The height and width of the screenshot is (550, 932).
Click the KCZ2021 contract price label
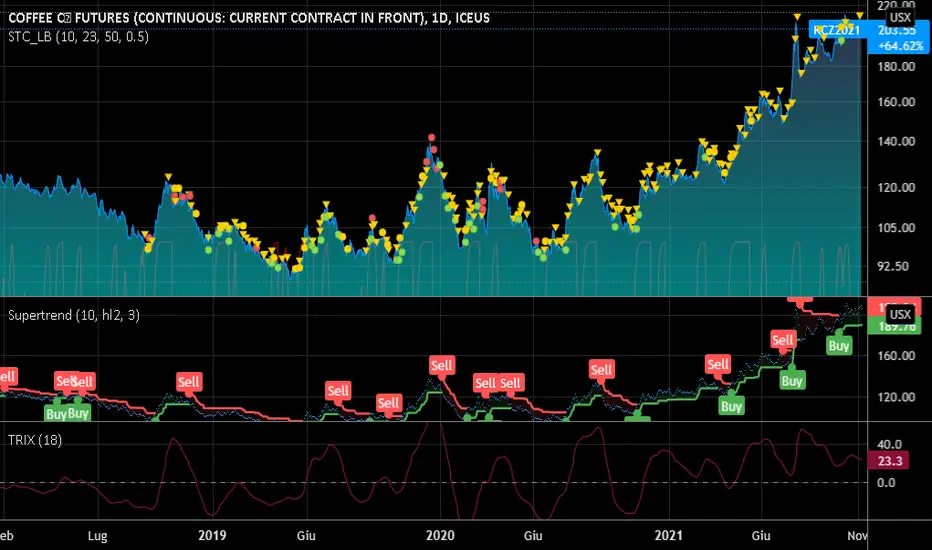[837, 30]
